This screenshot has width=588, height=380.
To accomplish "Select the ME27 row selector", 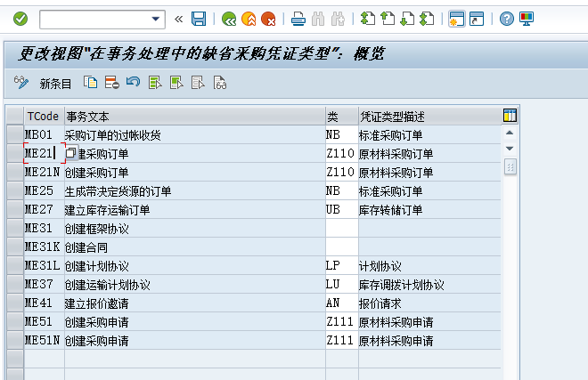I will 15,209.
